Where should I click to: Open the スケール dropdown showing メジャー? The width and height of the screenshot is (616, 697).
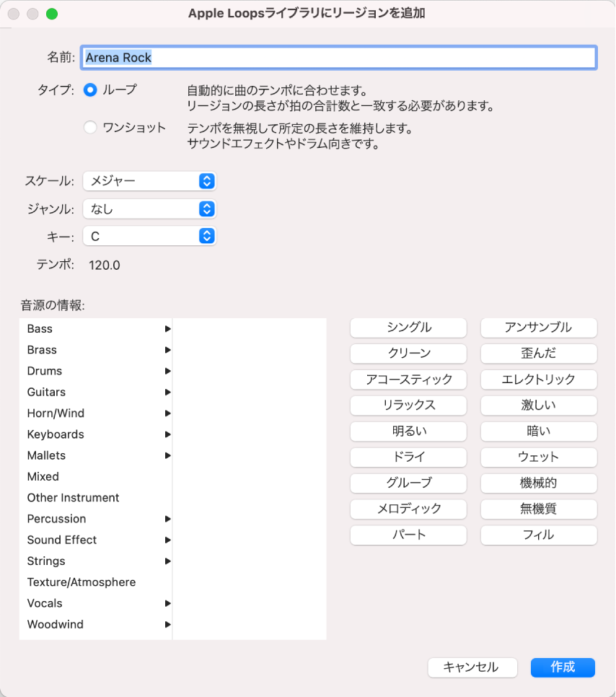[149, 181]
